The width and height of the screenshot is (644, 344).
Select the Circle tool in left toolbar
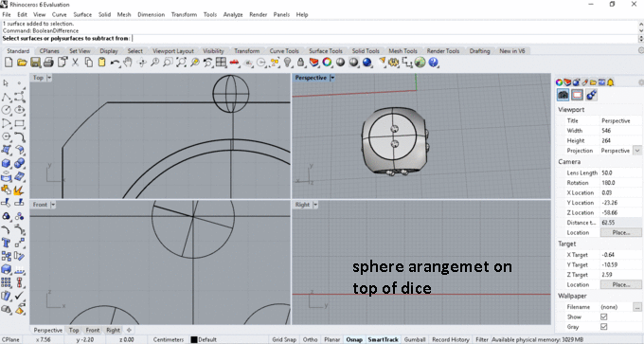point(7,110)
